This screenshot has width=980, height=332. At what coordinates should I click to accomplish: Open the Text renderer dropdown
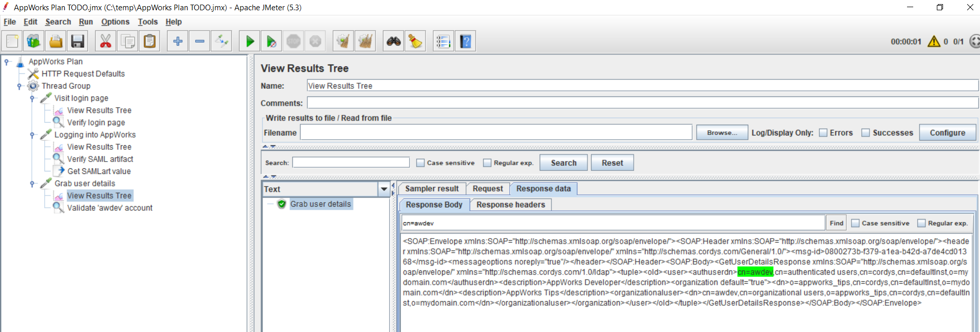click(x=383, y=189)
